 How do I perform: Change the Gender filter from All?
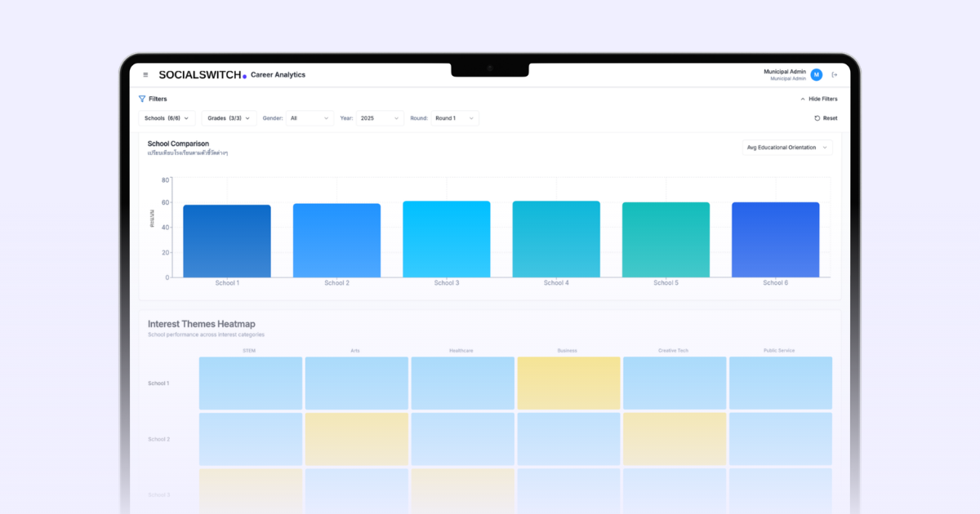click(309, 117)
